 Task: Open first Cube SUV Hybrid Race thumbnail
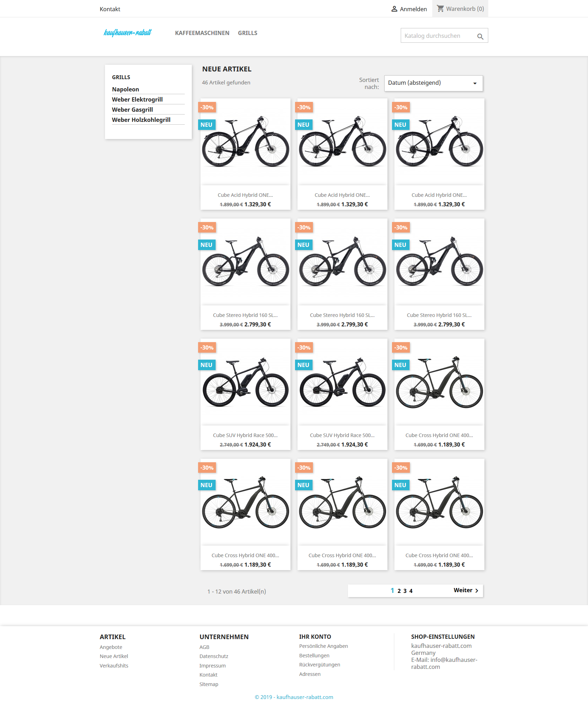[245, 382]
